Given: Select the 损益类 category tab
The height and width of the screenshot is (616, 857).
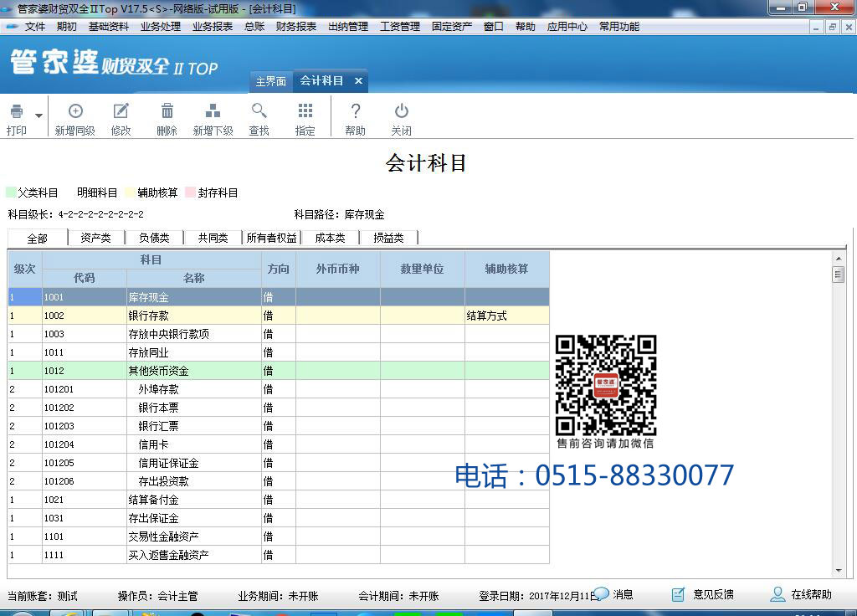Looking at the screenshot, I should (388, 238).
